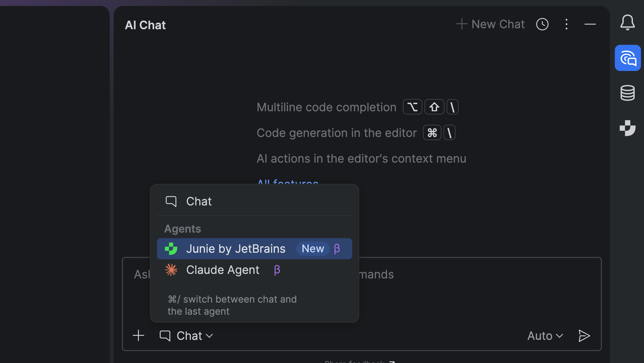
Task: Open the Auto model selector dropdown
Action: coord(545,336)
